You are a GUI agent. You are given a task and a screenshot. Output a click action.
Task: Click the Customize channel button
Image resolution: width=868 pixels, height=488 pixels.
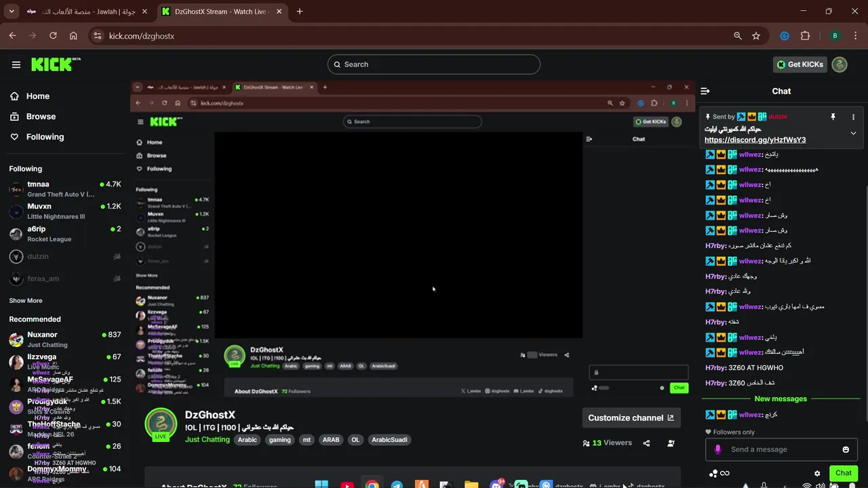point(631,418)
